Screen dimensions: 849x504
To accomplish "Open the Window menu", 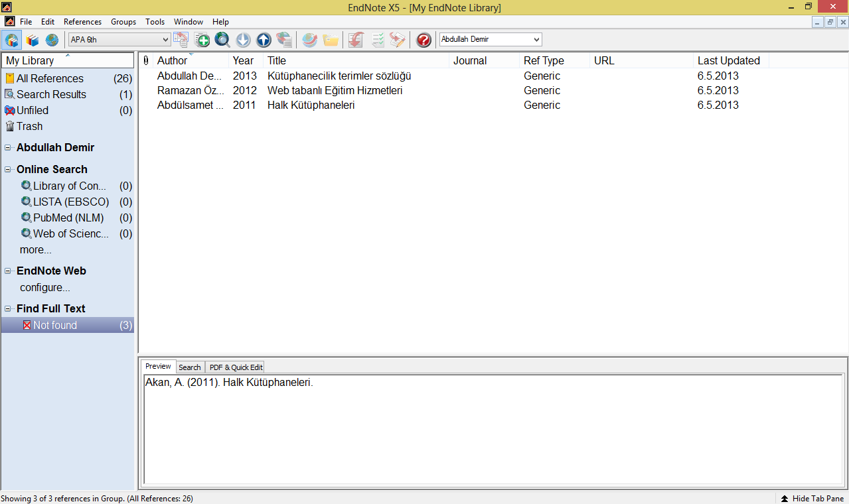I will (189, 22).
